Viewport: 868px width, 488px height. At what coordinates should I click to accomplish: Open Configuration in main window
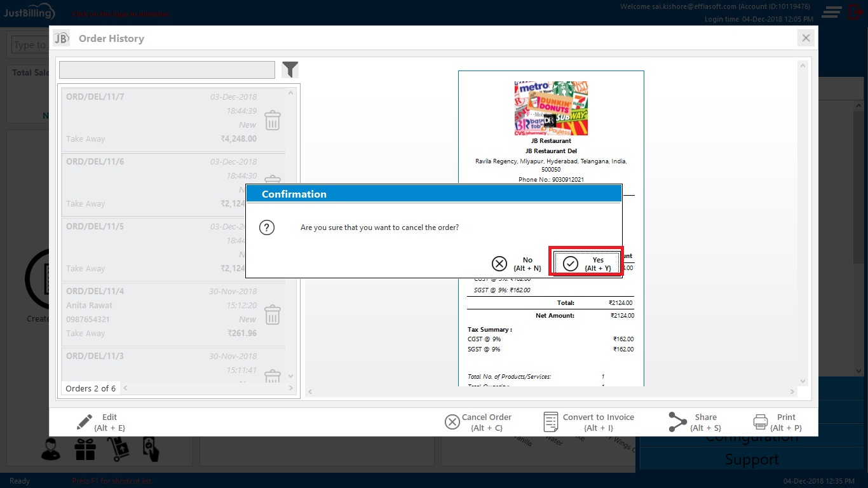click(x=752, y=437)
